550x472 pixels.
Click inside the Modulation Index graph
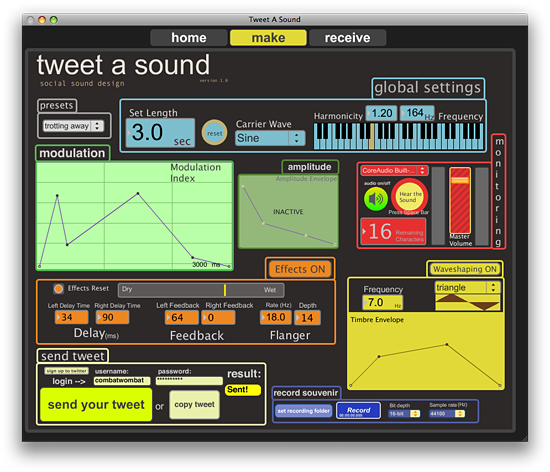point(135,216)
